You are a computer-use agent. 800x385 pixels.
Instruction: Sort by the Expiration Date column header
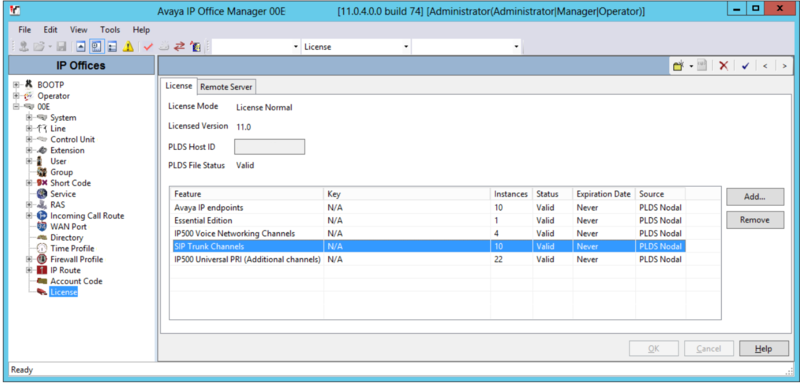(x=604, y=194)
